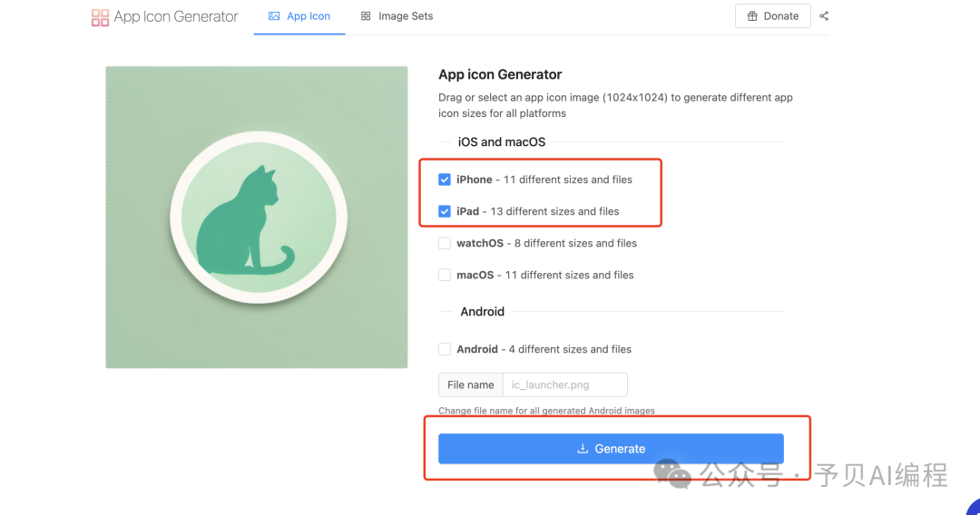980x515 pixels.
Task: Click the App Icon Generator site title text
Action: [176, 17]
